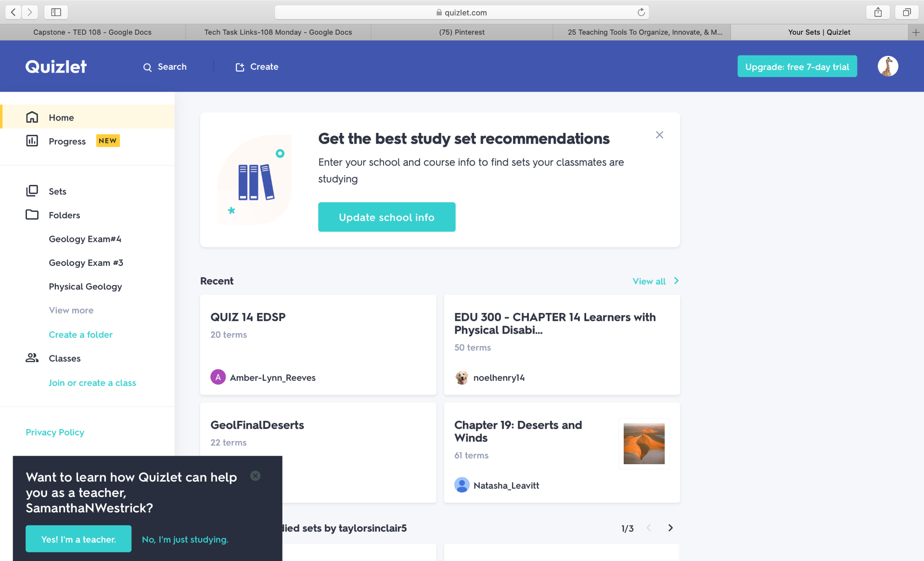Click Yes! I'm a teacher button

coord(78,539)
